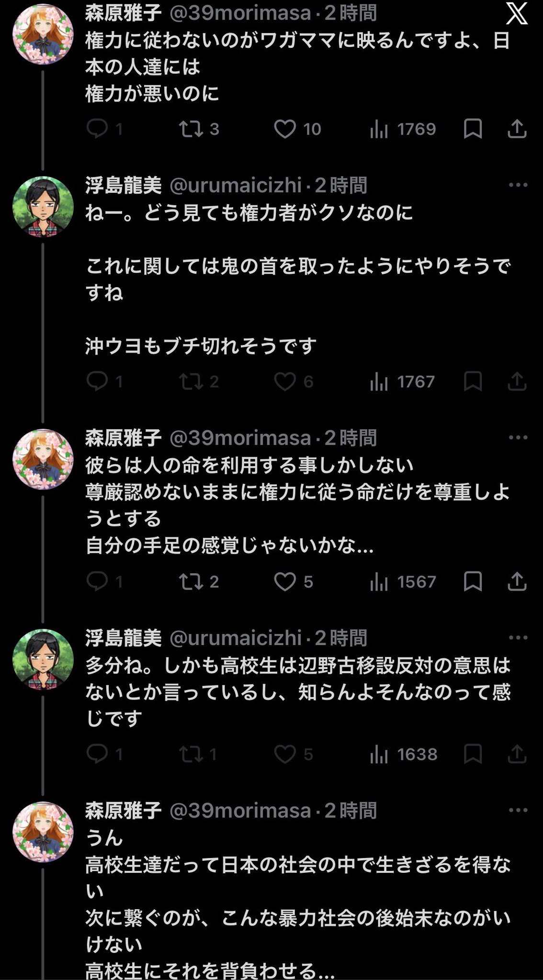Share the tweet with 1638 views
This screenshot has height=980, width=543.
(x=517, y=754)
